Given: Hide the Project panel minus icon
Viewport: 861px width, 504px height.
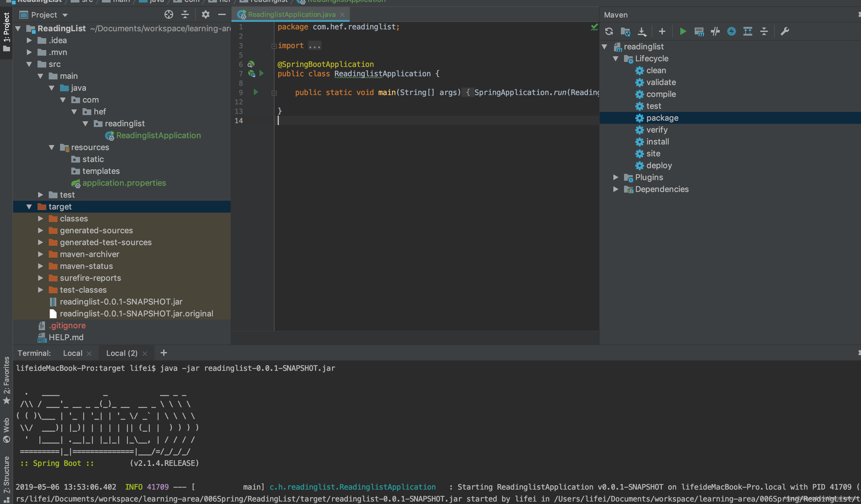Looking at the screenshot, I should (222, 14).
